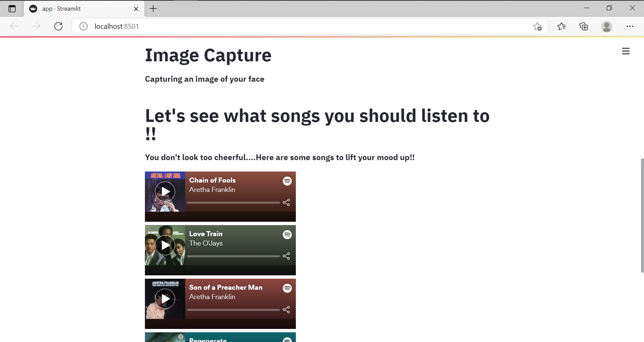The width and height of the screenshot is (644, 342).
Task: Open the Favorites list
Action: [x=561, y=26]
